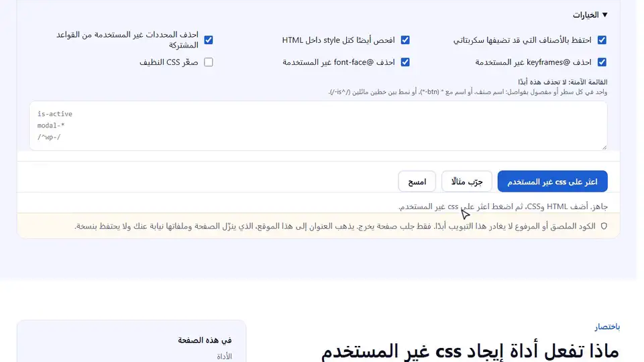Click the shield icon beside privacy notice
This screenshot has height=362, width=644.
[x=604, y=226]
